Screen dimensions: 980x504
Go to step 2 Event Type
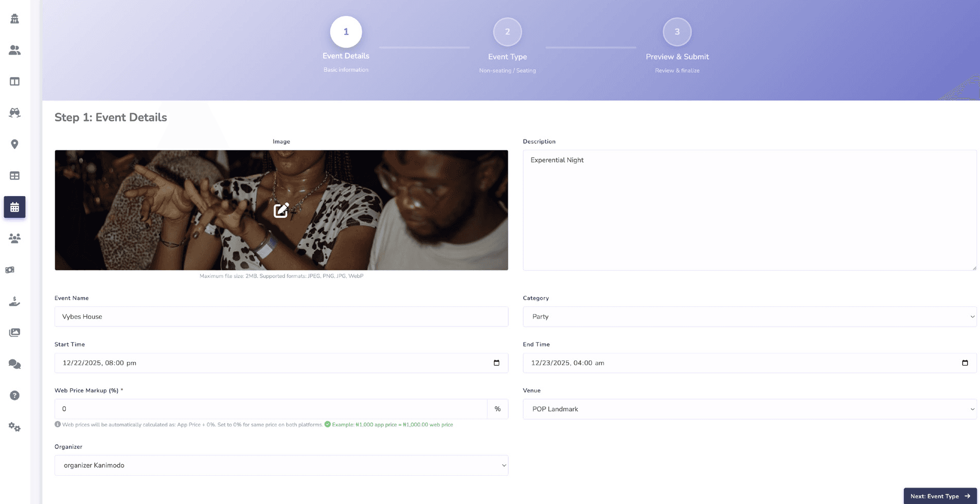pos(507,32)
